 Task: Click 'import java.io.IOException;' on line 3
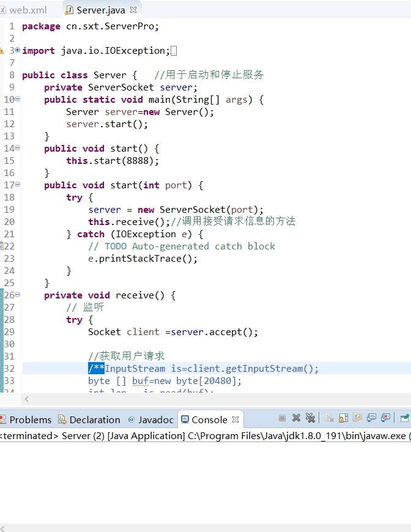click(95, 51)
